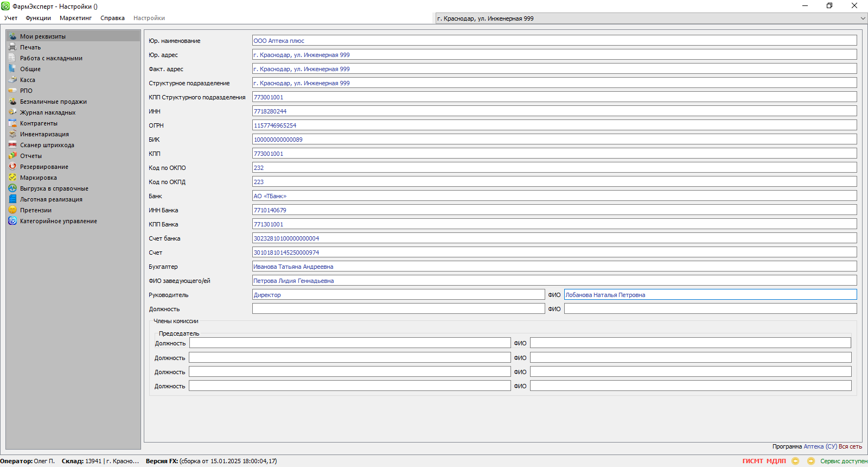This screenshot has height=467, width=868.
Task: Open Претензии smiley icon item
Action: [x=12, y=210]
